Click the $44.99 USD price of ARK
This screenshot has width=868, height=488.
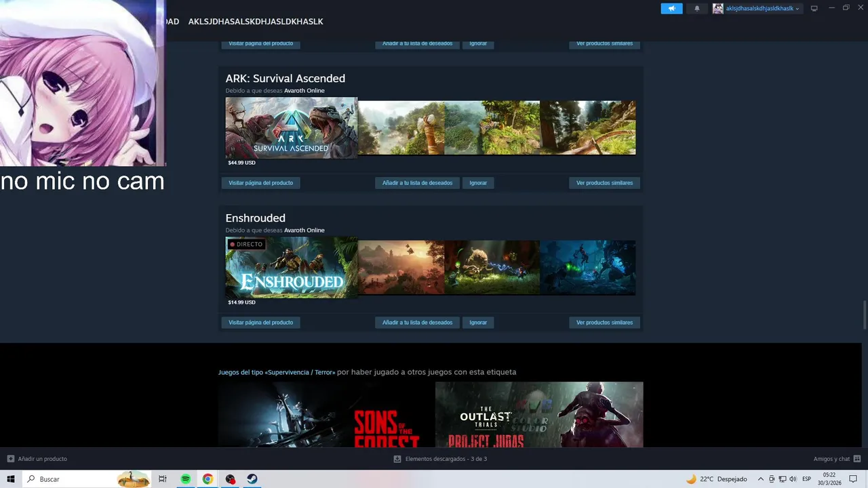pyautogui.click(x=241, y=163)
